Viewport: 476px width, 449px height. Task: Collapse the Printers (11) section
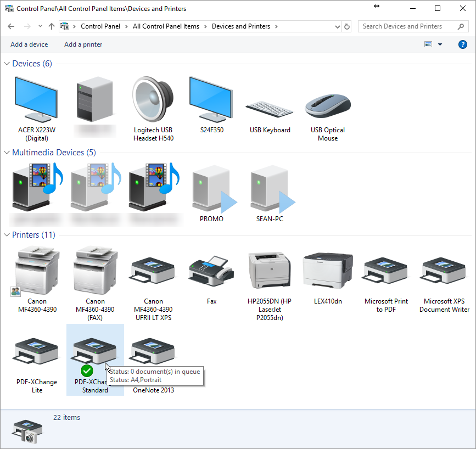[6, 234]
